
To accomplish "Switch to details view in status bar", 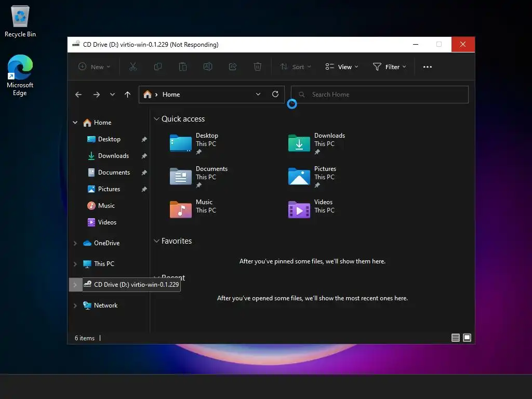I will click(x=455, y=338).
